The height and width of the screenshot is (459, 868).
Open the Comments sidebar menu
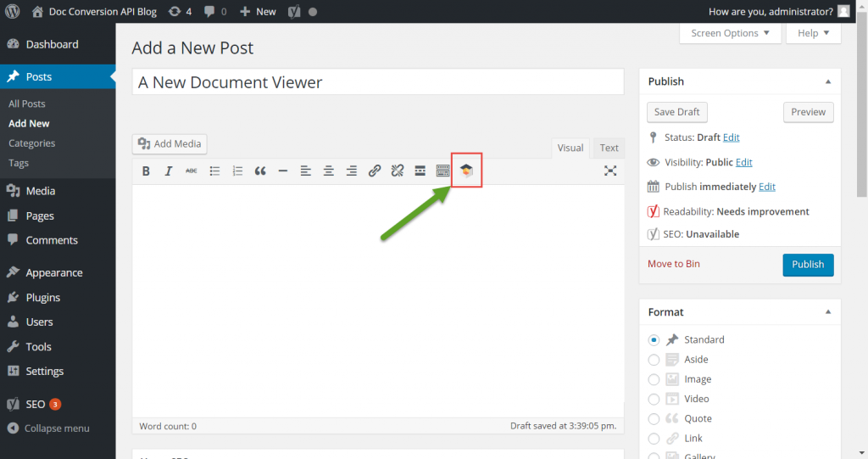(x=58, y=240)
